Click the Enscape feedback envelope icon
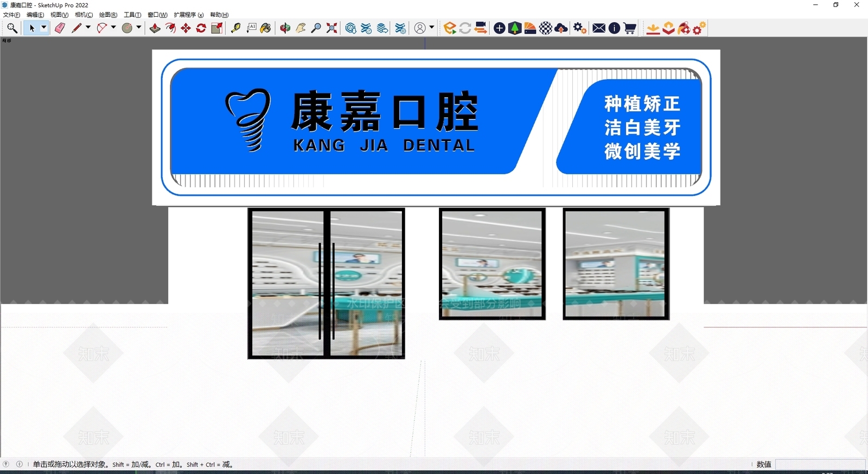Viewport: 868px width, 474px height. (x=599, y=28)
